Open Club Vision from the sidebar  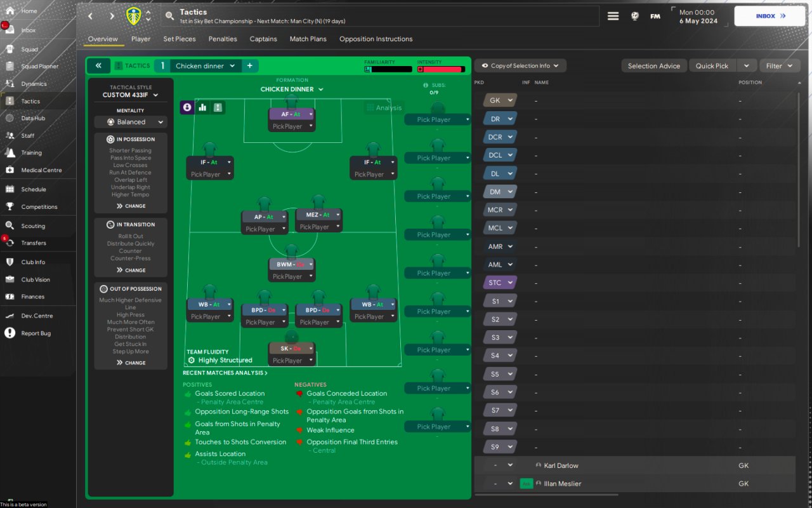35,279
